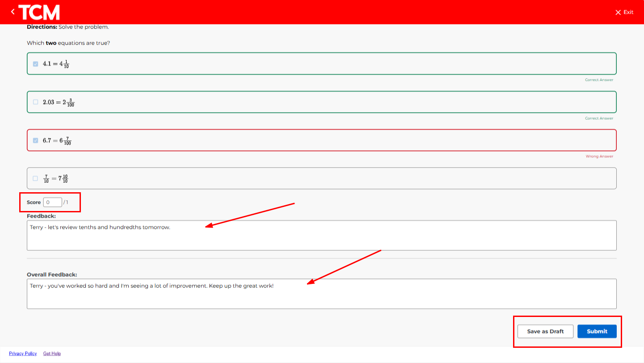Uncheck the 4.1 = 4 1/10 checkbox
Screen dimensions: 644x363
click(x=36, y=64)
